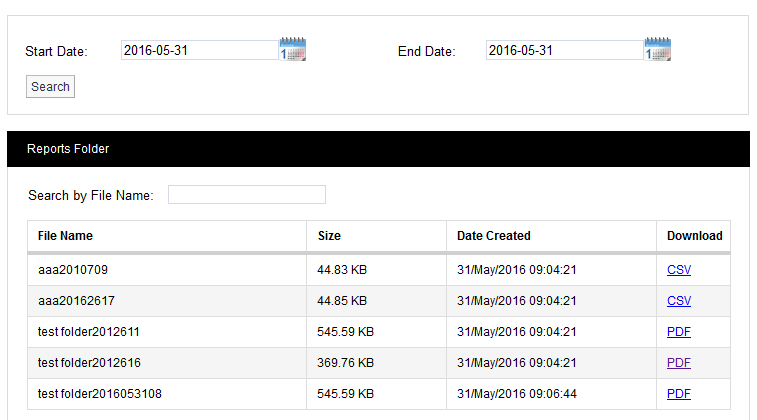The image size is (757, 420).
Task: Download PDF for test folder2012611
Action: pos(679,332)
